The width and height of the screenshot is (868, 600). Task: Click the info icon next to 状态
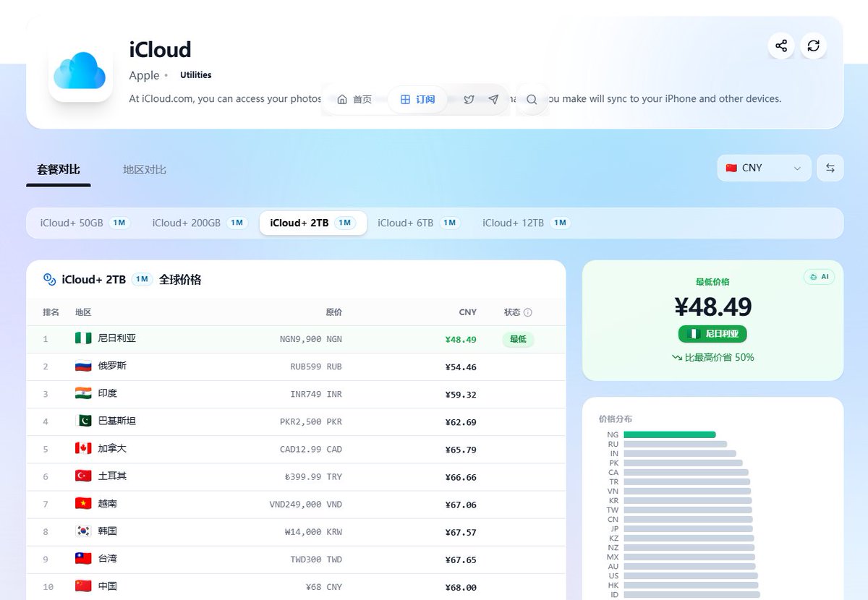click(x=528, y=312)
